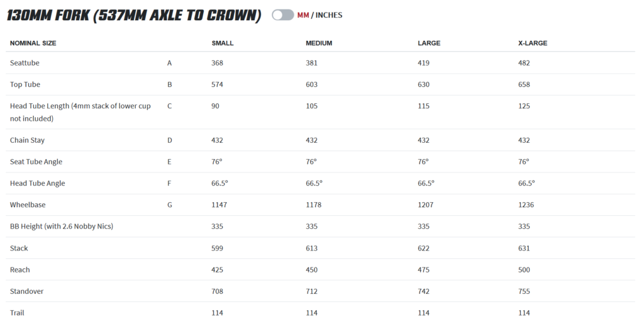Click the Standover value 708 for Small
This screenshot has width=644, height=333.
click(218, 291)
